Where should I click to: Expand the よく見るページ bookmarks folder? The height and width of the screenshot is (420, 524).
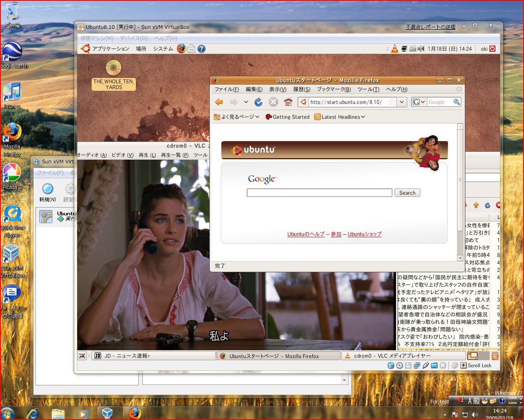(x=237, y=117)
